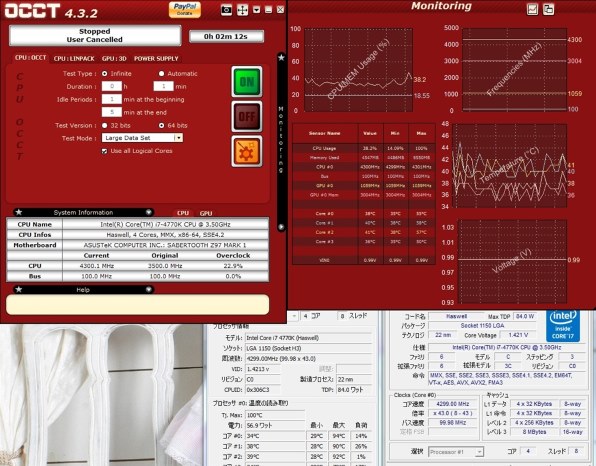This screenshot has height=466, width=596.
Task: Select the Automatic test type
Action: click(162, 74)
